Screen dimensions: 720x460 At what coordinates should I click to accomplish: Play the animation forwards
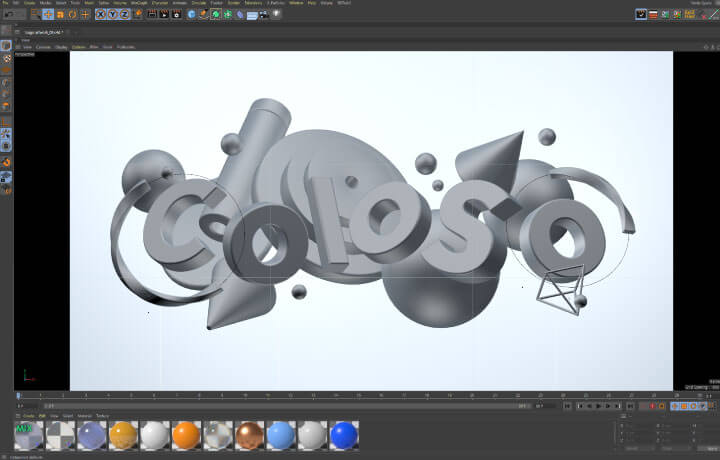pos(598,406)
